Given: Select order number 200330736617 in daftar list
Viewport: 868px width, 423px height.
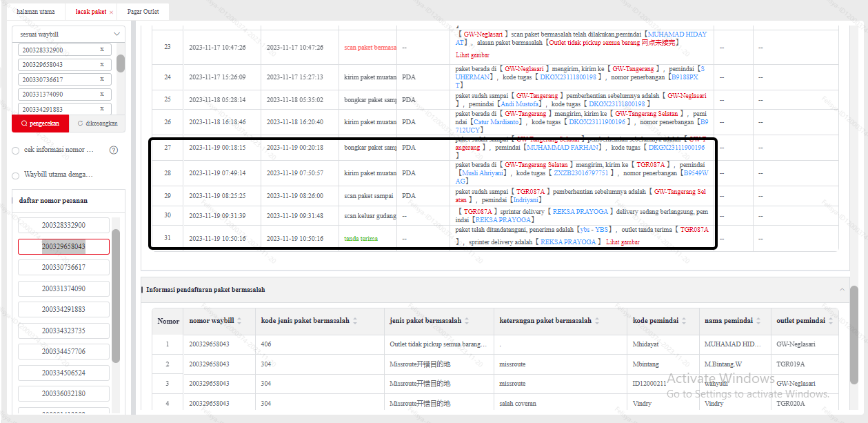Looking at the screenshot, I should point(63,267).
